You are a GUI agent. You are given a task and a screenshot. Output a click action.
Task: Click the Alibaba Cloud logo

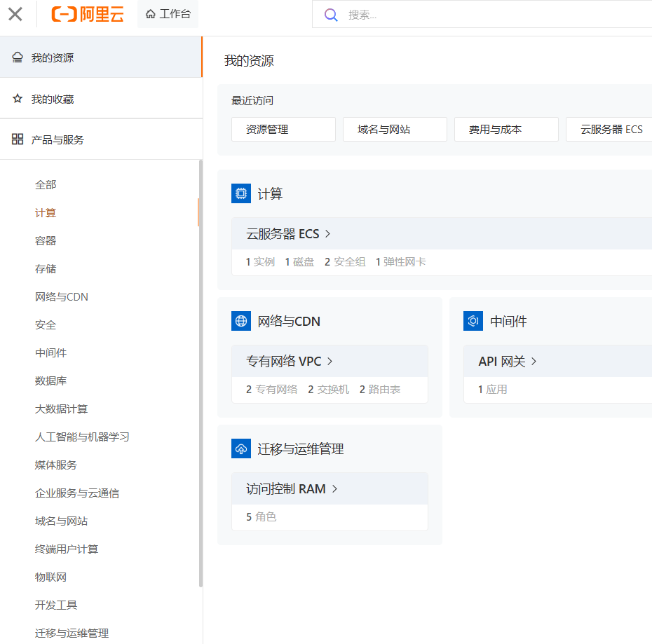point(88,14)
